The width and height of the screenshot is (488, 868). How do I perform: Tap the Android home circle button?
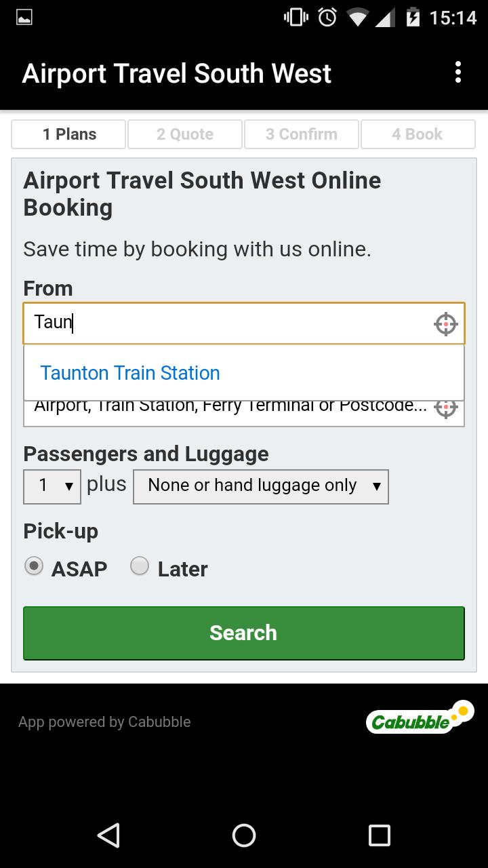(244, 835)
